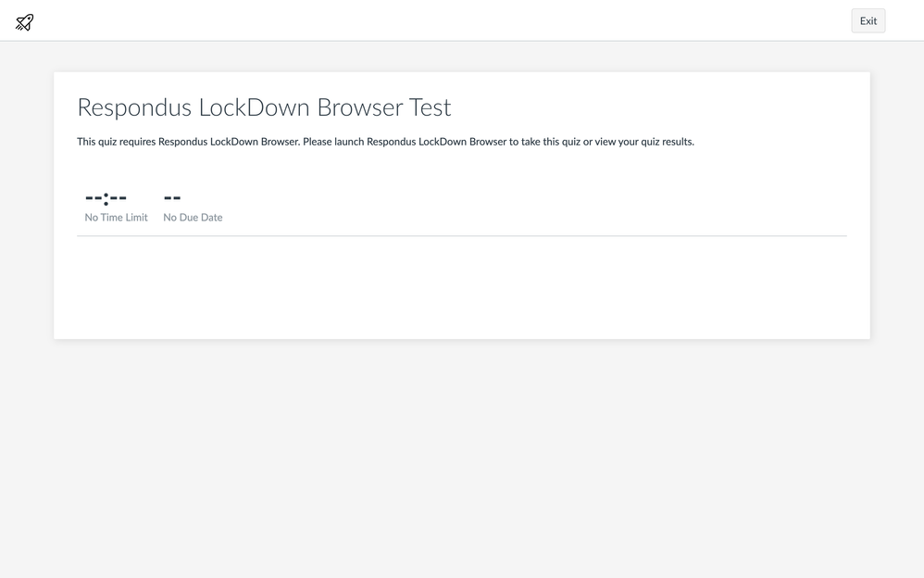Click the Respondus LockDown Browser Test heading
The image size is (924, 578).
(x=264, y=107)
